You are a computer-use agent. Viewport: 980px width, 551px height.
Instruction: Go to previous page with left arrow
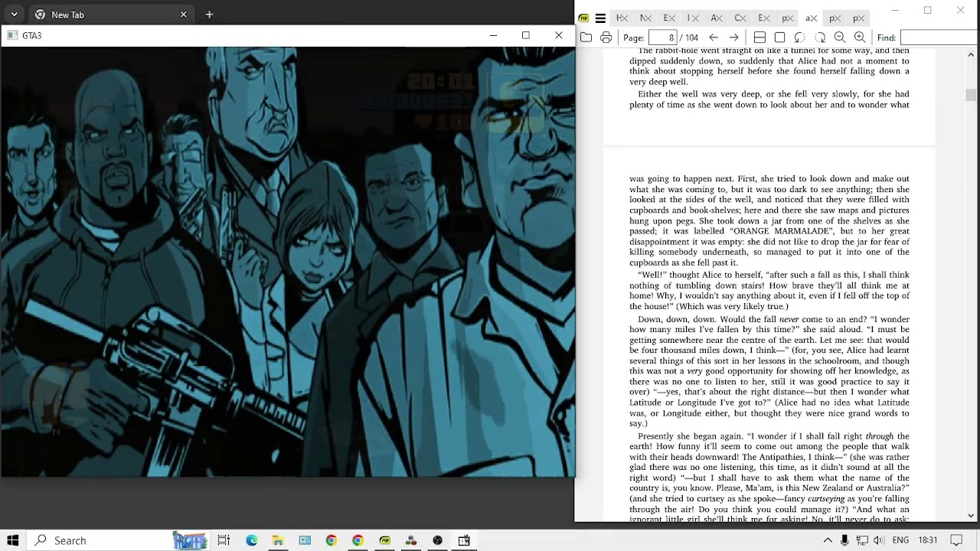point(714,37)
